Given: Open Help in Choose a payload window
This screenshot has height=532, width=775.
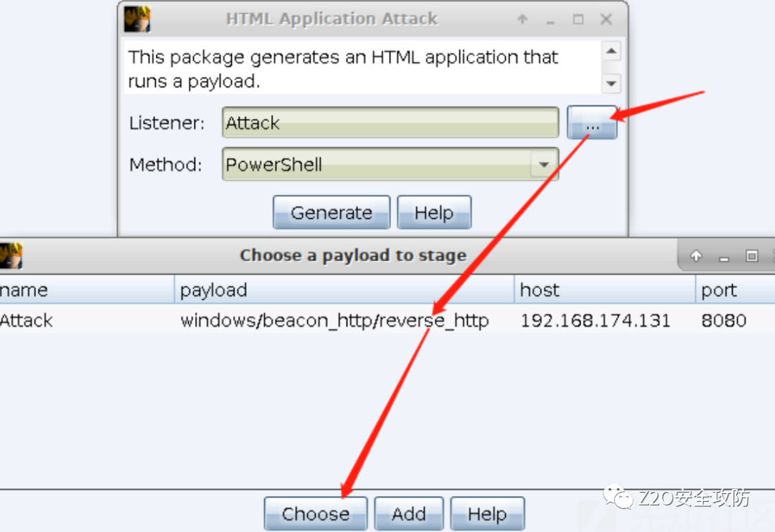Looking at the screenshot, I should (x=487, y=514).
